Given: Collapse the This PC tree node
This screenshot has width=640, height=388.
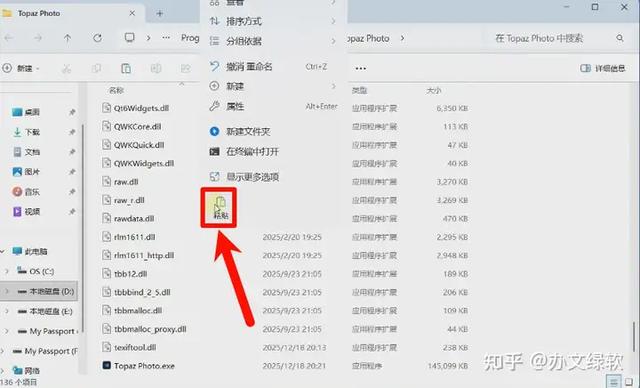Looking at the screenshot, I should point(2,251).
